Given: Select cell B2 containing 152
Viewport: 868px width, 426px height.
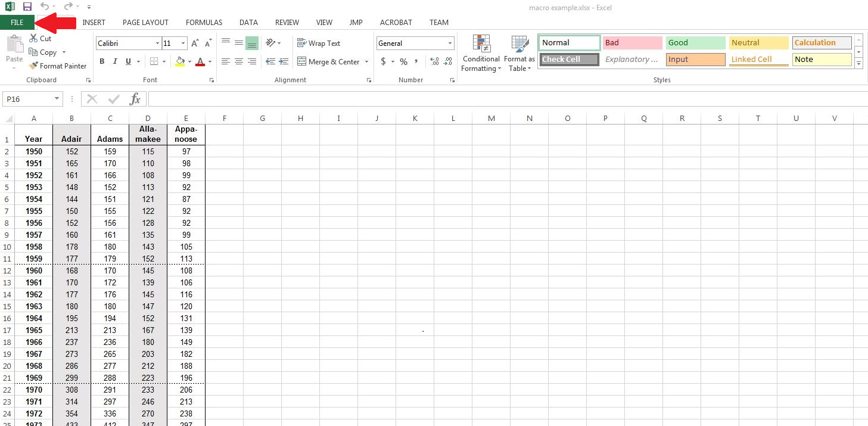Looking at the screenshot, I should 71,151.
